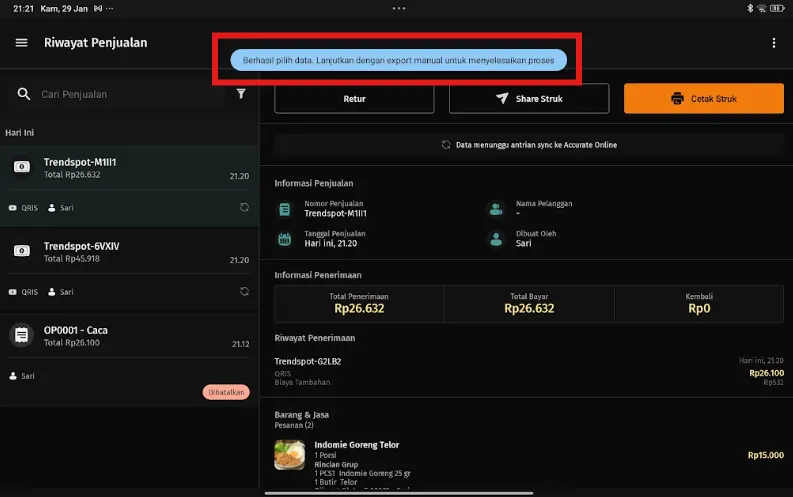This screenshot has height=497, width=793.
Task: Click the Riwayat Penjualan page title
Action: coord(96,43)
